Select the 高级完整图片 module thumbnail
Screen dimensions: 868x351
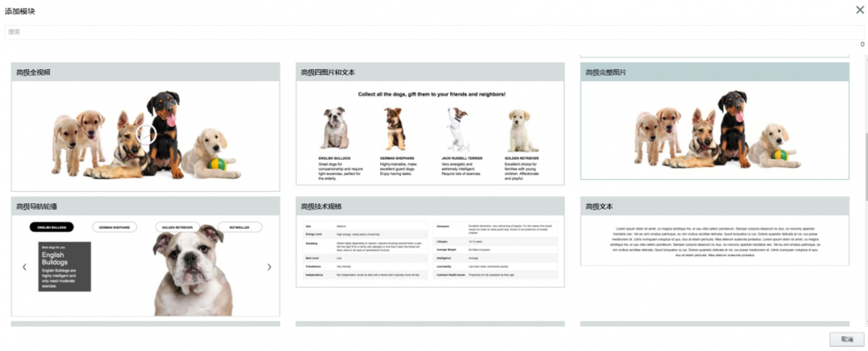click(x=714, y=130)
